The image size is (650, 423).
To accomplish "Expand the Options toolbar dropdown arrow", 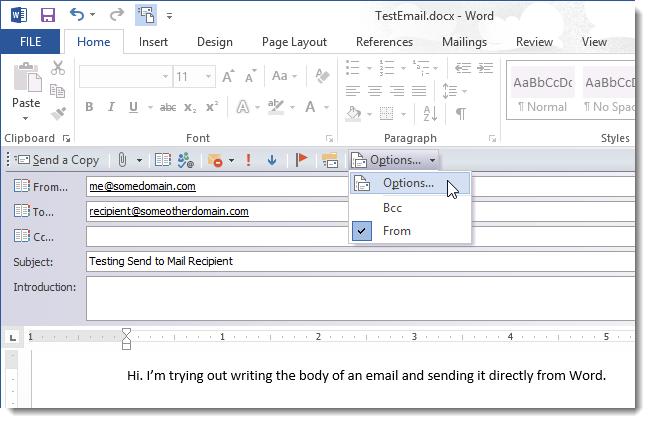I will (x=432, y=160).
